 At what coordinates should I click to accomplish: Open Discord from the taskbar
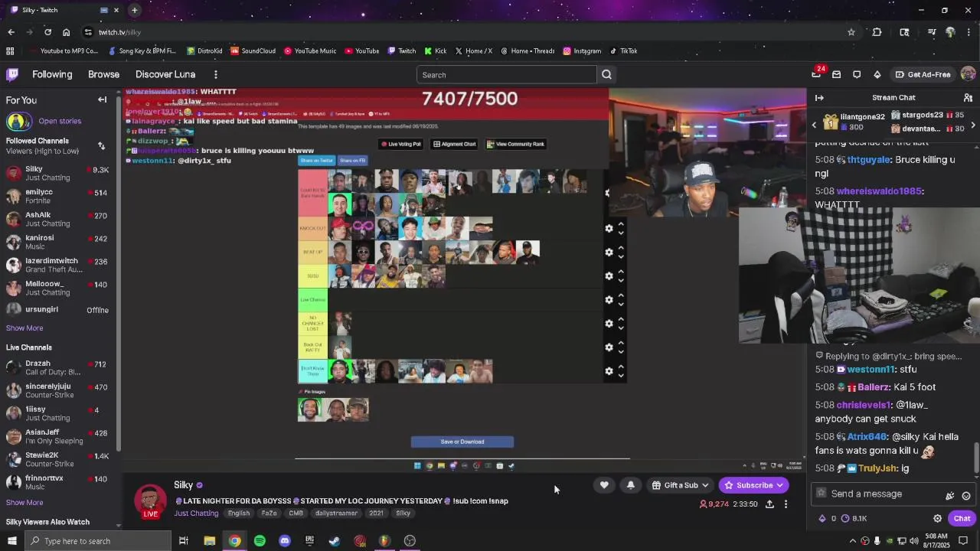pyautogui.click(x=285, y=541)
